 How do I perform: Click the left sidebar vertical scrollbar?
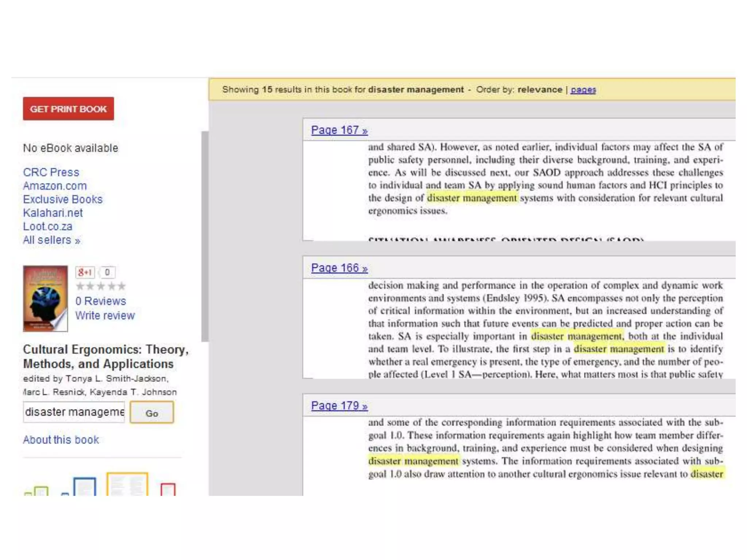pyautogui.click(x=205, y=236)
